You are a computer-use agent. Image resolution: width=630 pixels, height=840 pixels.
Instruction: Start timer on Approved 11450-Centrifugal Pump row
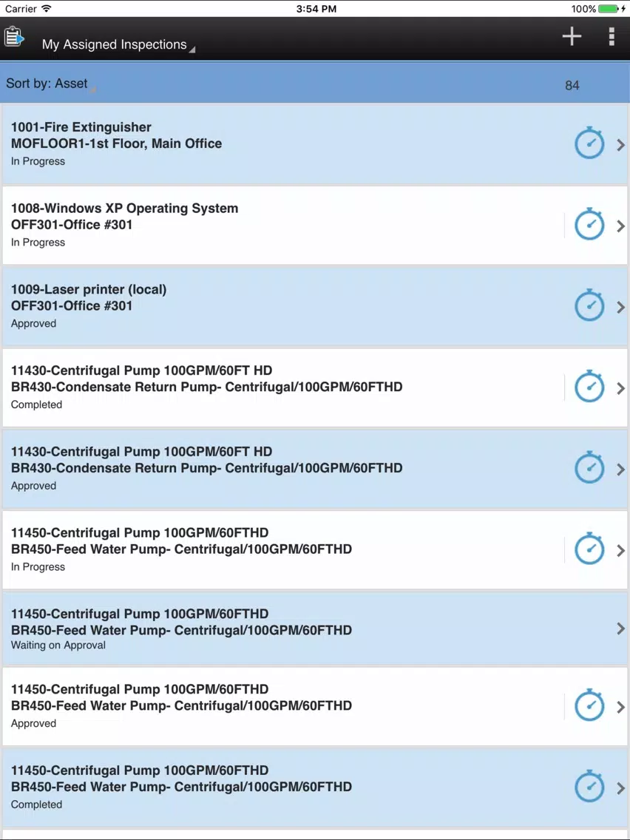coord(589,706)
